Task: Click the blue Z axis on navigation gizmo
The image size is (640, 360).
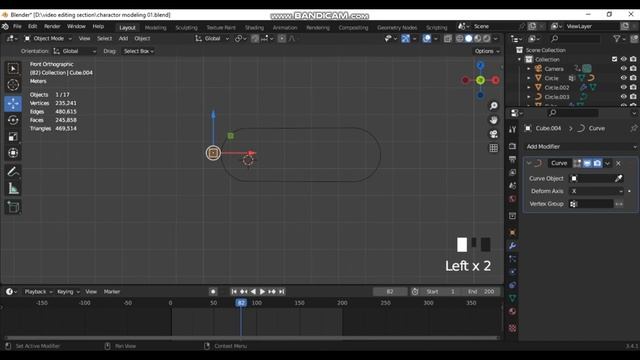Action: click(x=480, y=65)
